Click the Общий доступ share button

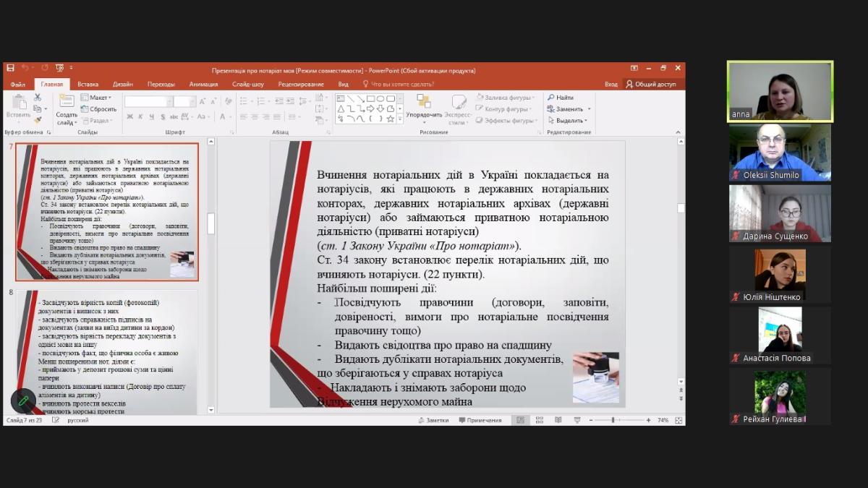pyautogui.click(x=651, y=84)
